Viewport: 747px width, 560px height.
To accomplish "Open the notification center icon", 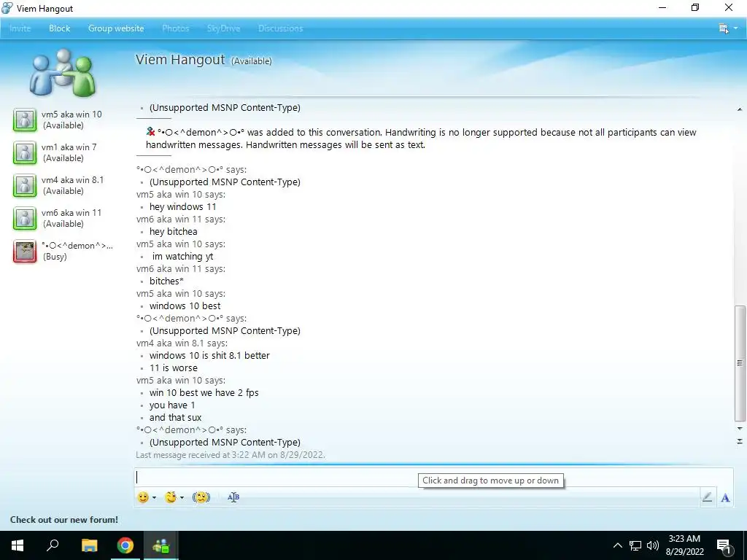I will (724, 546).
